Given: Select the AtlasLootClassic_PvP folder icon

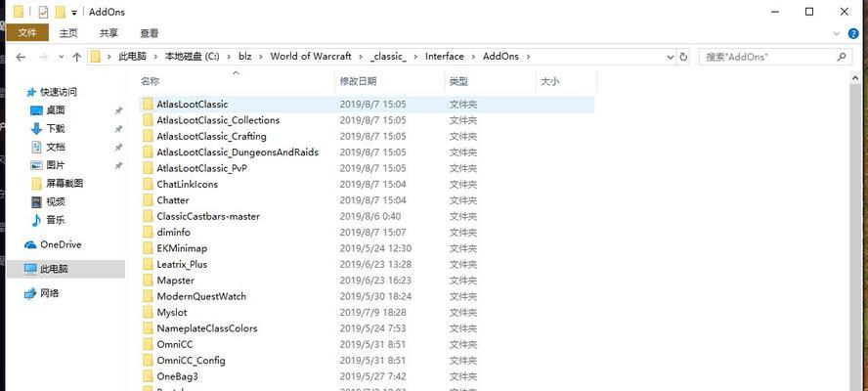Looking at the screenshot, I should point(148,168).
